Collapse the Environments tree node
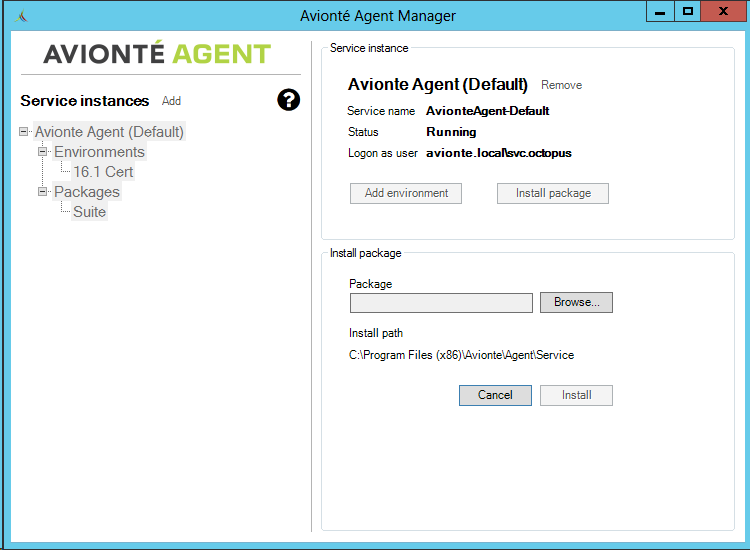The height and width of the screenshot is (550, 750). tap(43, 152)
